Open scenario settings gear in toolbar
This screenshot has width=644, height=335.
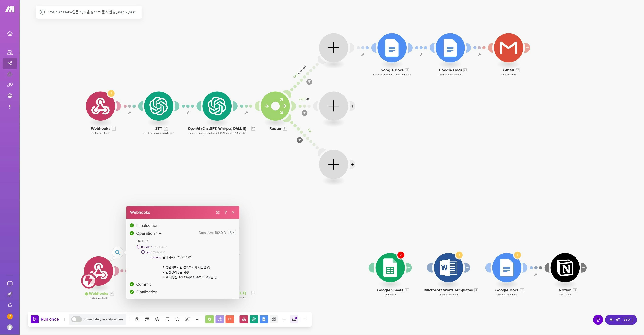[157, 319]
